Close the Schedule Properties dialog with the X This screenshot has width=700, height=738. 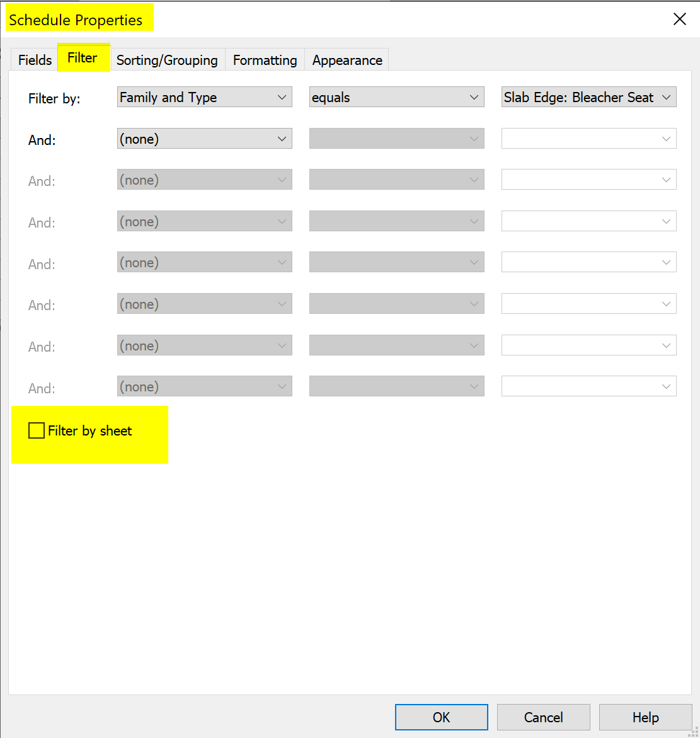679,19
